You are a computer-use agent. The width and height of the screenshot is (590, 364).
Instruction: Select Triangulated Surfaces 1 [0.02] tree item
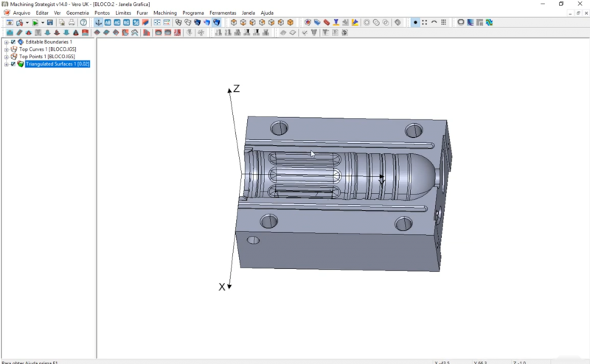(57, 64)
